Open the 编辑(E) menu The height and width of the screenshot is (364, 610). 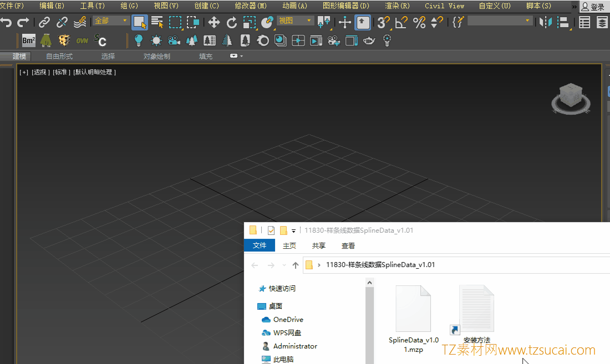52,6
